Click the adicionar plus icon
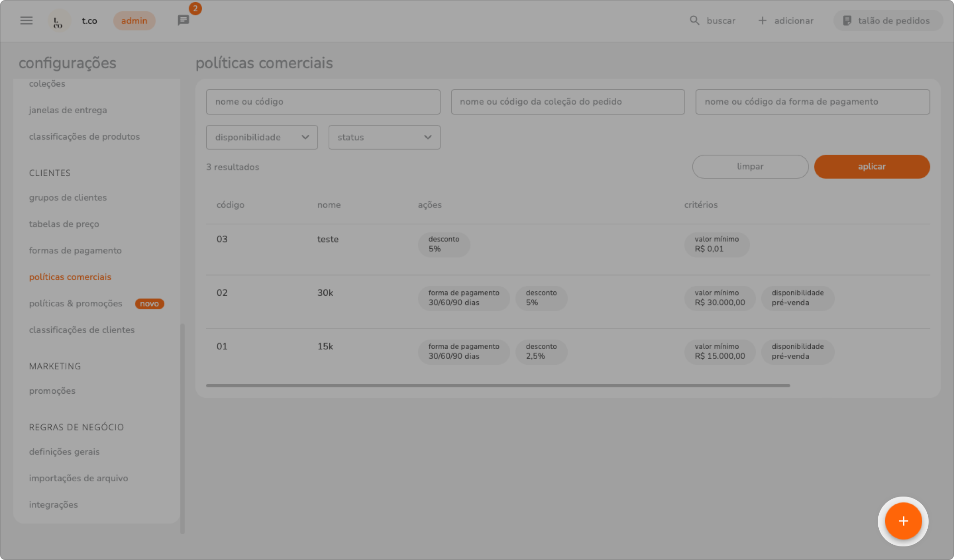The width and height of the screenshot is (954, 560). pos(763,20)
